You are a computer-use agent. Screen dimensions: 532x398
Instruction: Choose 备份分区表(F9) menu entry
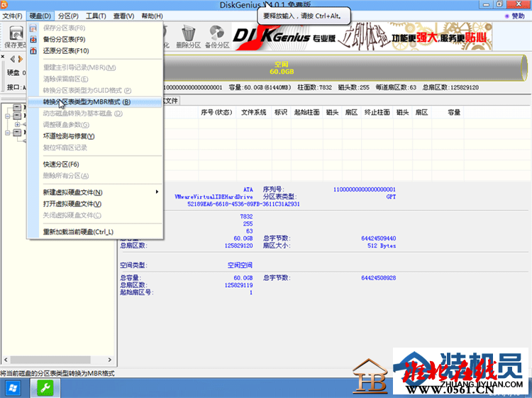pos(94,39)
